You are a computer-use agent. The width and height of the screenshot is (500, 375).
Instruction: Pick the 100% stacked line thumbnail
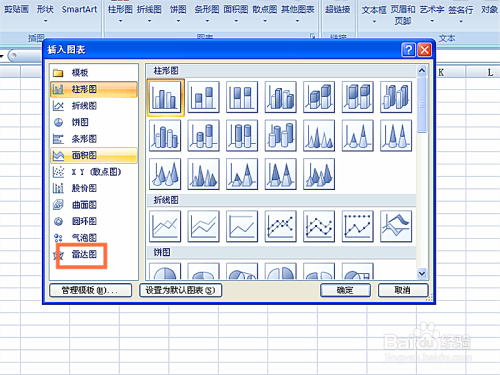[242, 226]
